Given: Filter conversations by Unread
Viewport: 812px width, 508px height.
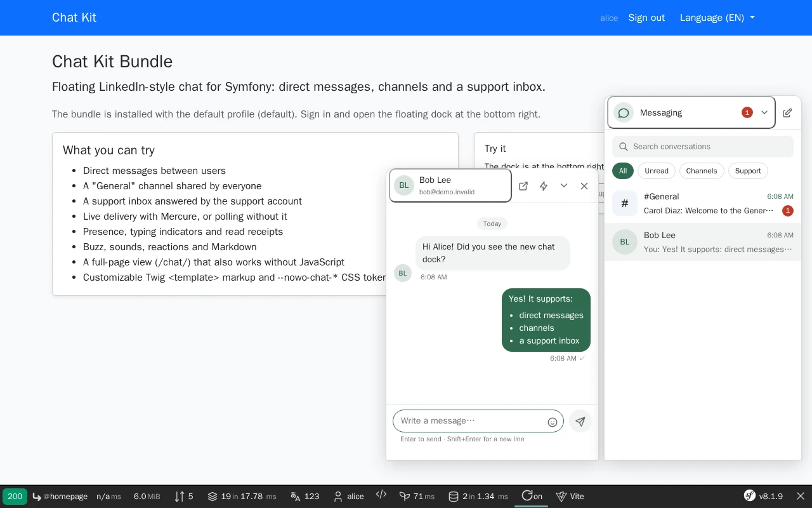Looking at the screenshot, I should (657, 171).
